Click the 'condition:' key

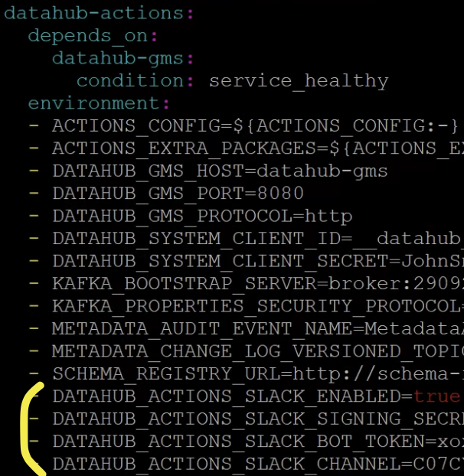click(135, 81)
